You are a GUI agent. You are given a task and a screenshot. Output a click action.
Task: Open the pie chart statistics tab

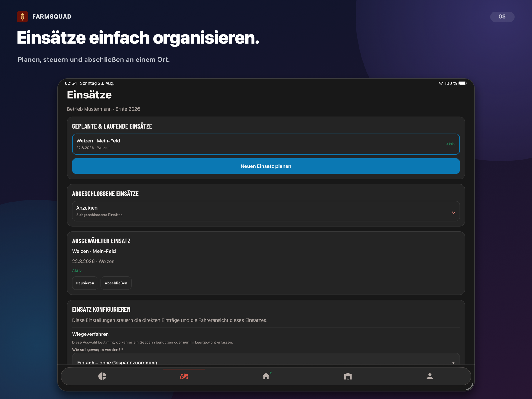[x=102, y=376]
